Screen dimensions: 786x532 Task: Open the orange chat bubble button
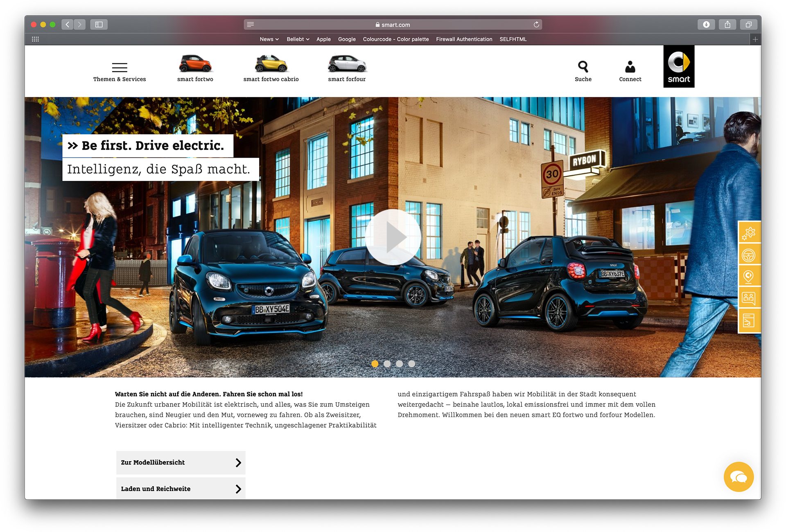pos(738,477)
